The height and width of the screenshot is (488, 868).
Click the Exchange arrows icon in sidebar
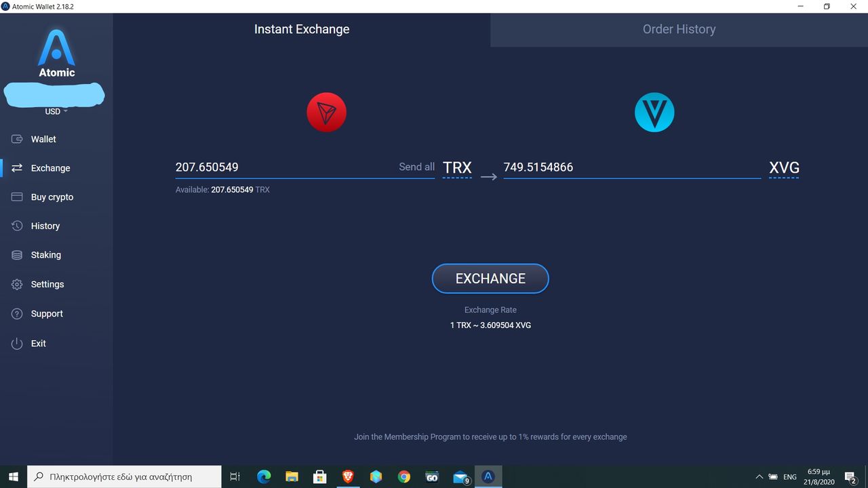pyautogui.click(x=18, y=168)
